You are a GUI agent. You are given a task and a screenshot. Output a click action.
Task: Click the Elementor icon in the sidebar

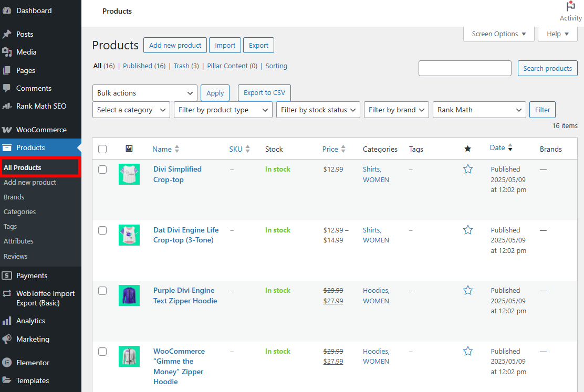7,363
